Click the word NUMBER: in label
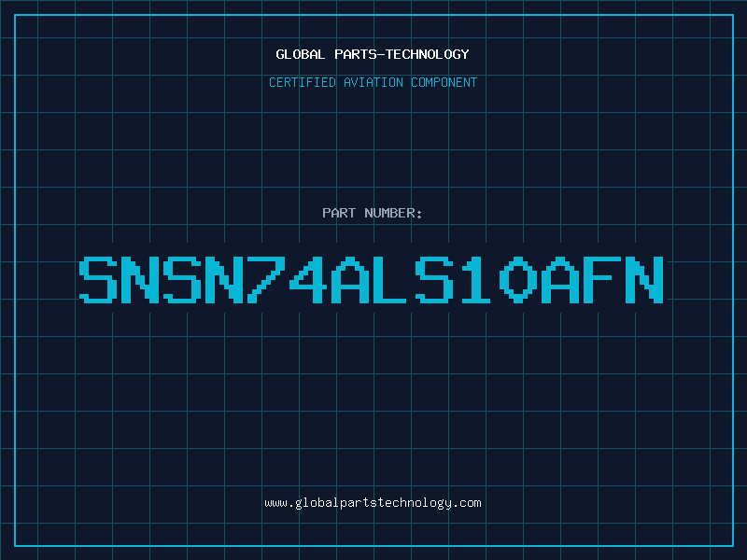Image resolution: width=747 pixels, height=560 pixels. 393,213
